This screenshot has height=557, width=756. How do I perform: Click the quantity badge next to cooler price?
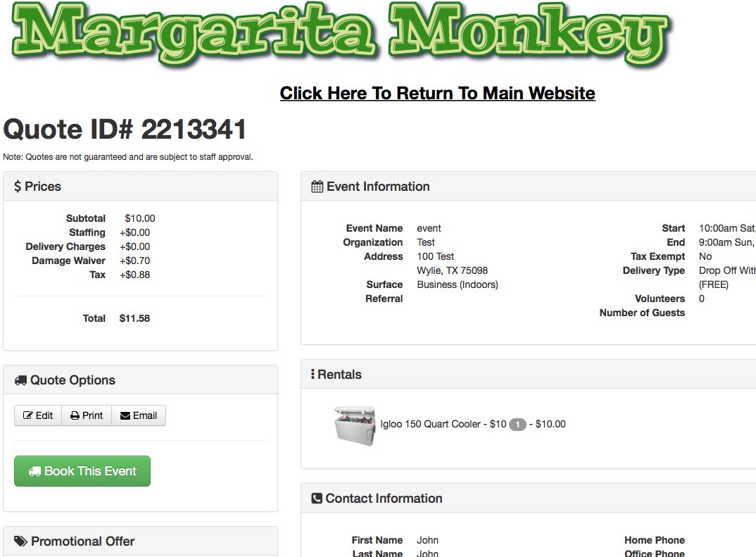517,425
